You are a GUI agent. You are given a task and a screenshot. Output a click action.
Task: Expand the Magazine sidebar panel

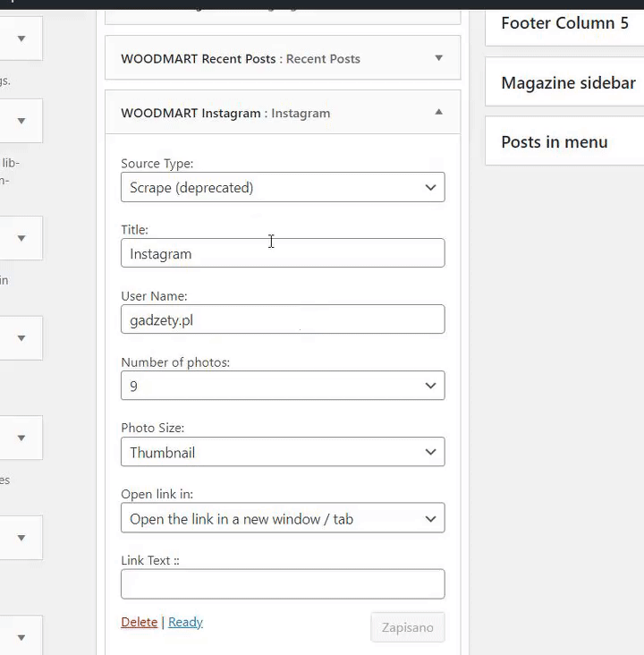568,83
